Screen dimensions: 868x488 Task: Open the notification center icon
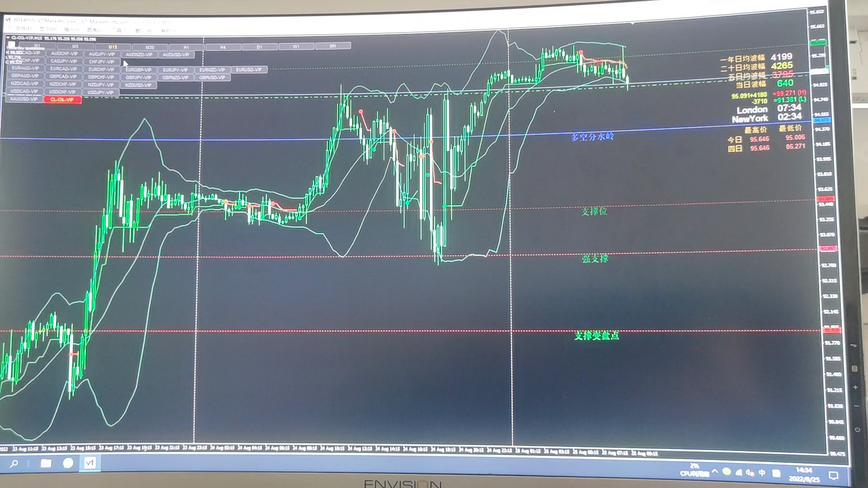833,475
